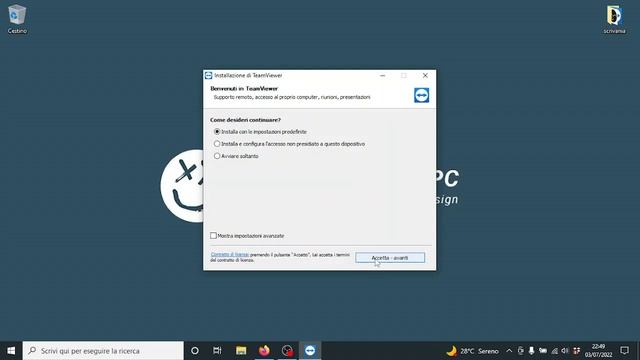640x360 pixels.
Task: Click the "Accetta - avanti" button
Action: click(390, 258)
